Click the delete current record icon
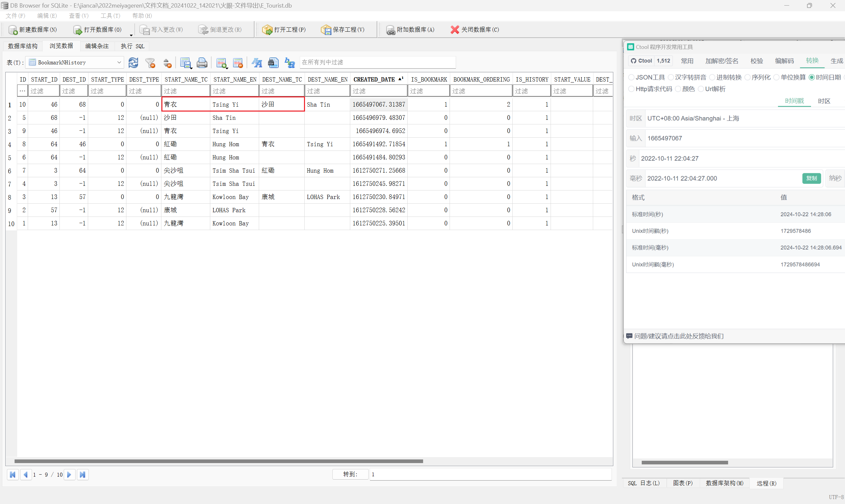 tap(238, 63)
